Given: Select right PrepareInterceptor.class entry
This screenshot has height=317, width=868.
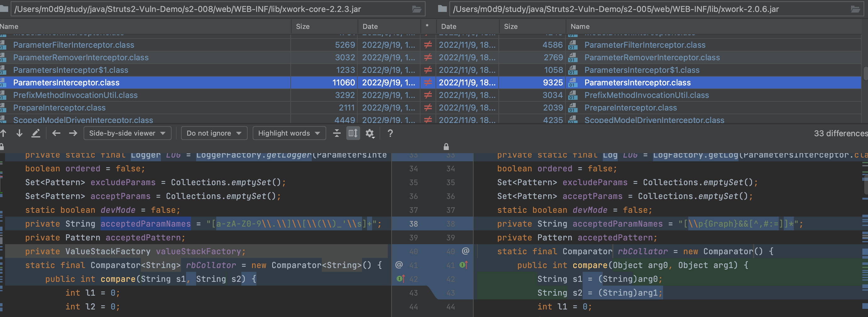Looking at the screenshot, I should coord(630,108).
